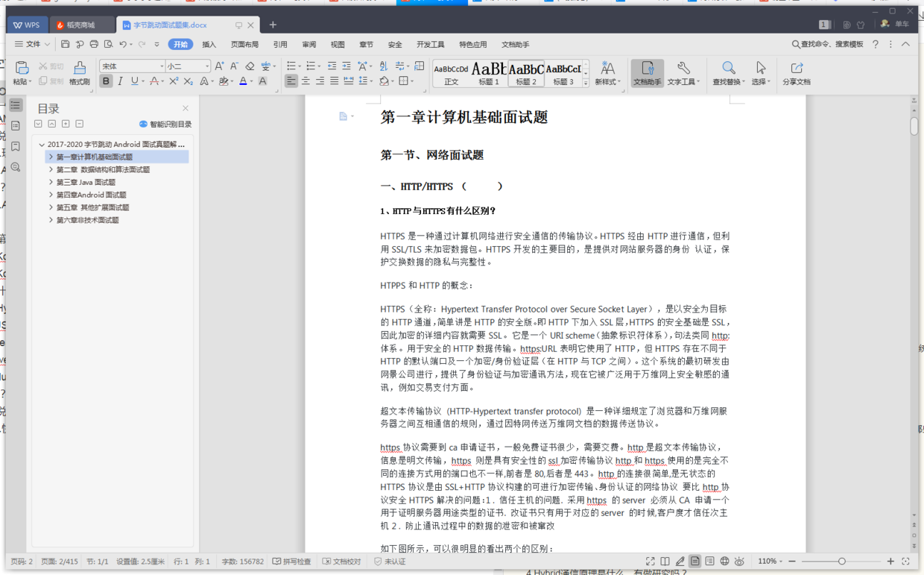Screen dimensions: 924x575
Task: Toggle Underline formatting
Action: point(134,81)
